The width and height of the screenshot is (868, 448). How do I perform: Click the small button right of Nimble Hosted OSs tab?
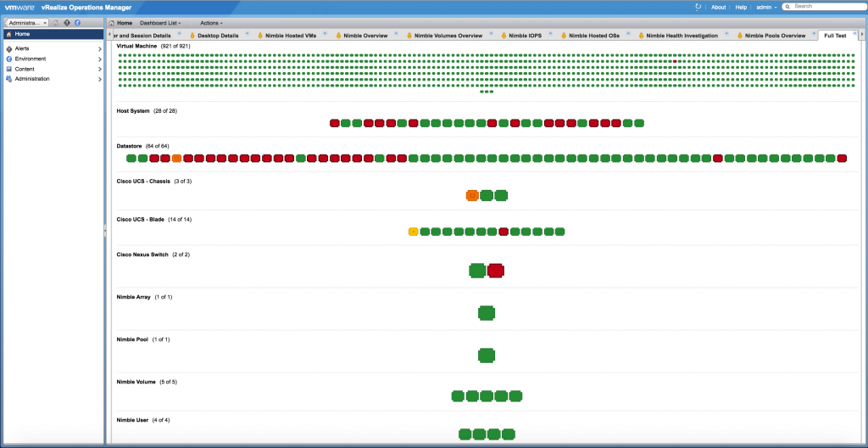coord(628,34)
